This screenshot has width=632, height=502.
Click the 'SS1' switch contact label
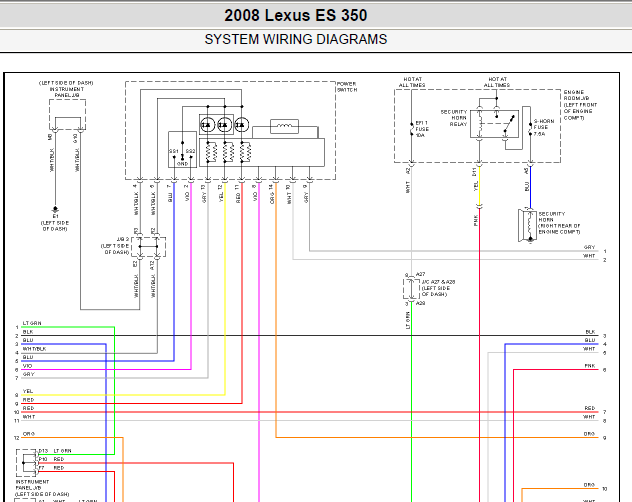tap(173, 151)
